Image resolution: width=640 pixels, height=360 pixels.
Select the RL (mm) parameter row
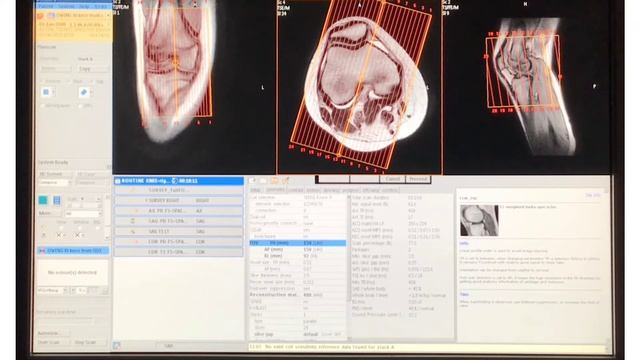click(x=298, y=256)
